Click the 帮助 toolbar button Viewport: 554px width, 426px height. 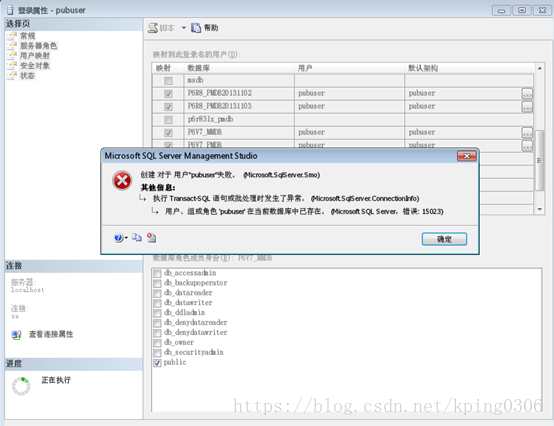205,28
